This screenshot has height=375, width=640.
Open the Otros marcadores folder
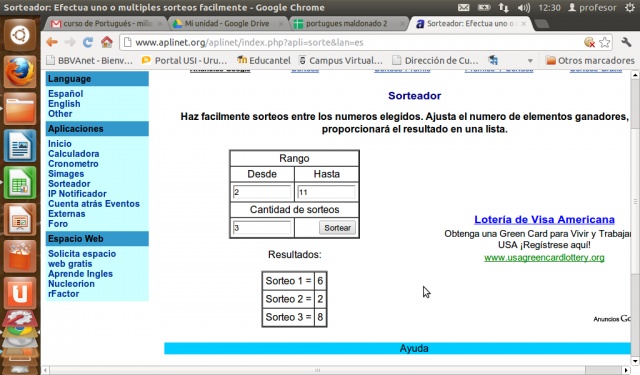coord(590,60)
